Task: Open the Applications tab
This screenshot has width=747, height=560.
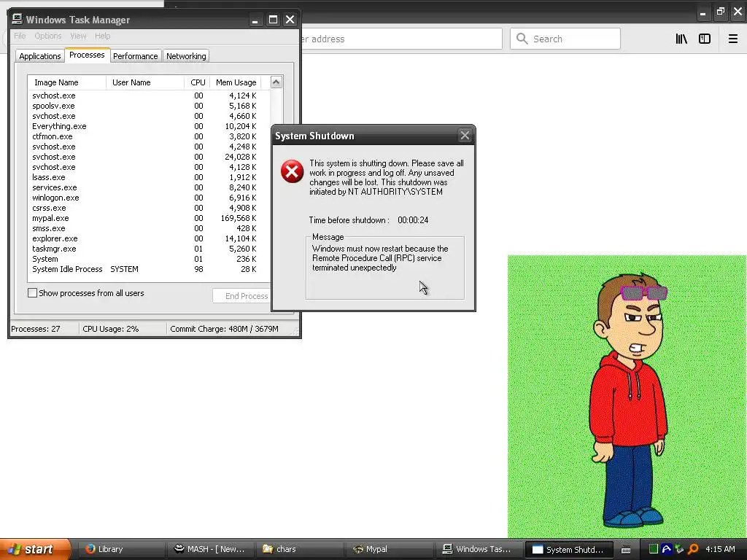Action: coord(40,56)
